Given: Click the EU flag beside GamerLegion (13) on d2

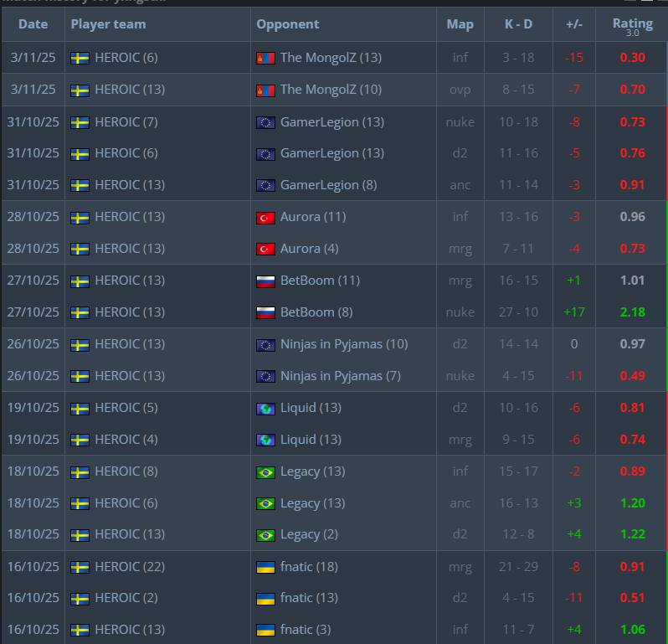Looking at the screenshot, I should pyautogui.click(x=265, y=154).
